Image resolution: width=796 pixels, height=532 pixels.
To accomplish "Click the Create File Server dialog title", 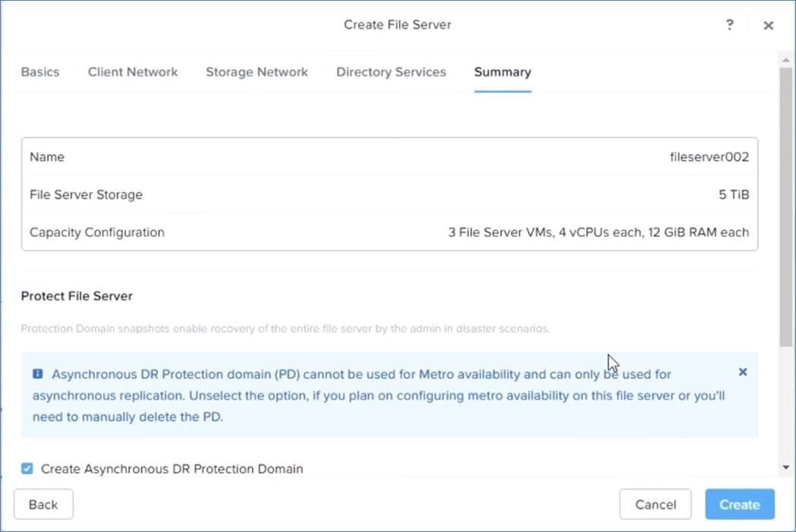I will pos(398,25).
